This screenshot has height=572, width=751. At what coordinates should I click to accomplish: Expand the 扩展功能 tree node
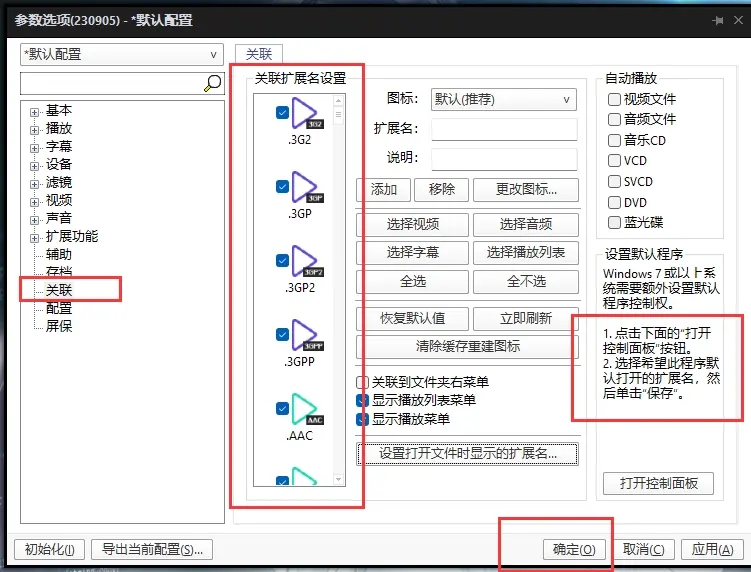coord(34,238)
